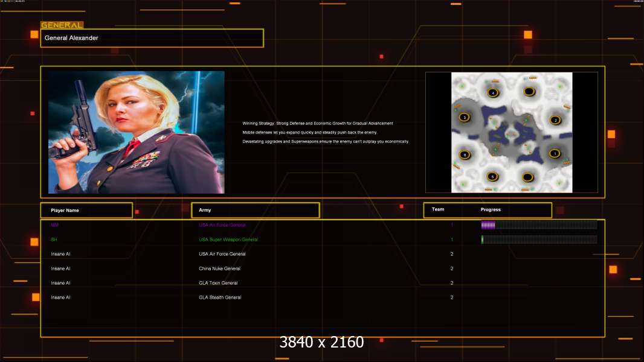Click the Player Name column header
The image size is (644, 362).
[x=86, y=211]
